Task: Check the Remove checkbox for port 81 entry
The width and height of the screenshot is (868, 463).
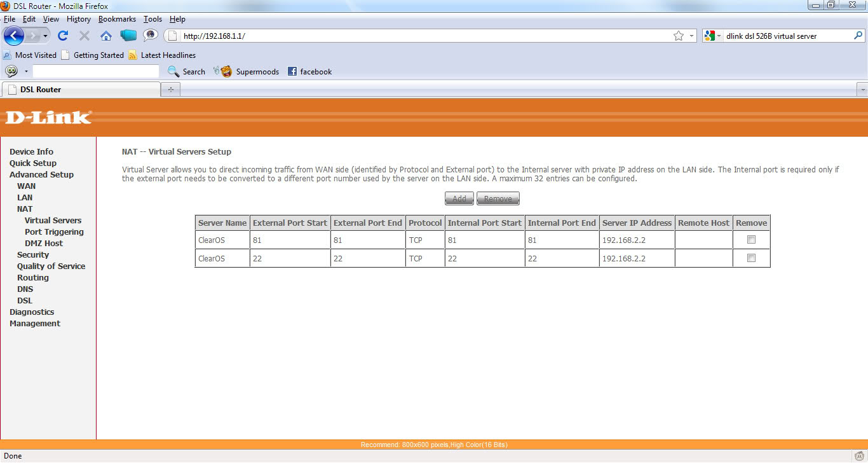Action: pos(751,240)
